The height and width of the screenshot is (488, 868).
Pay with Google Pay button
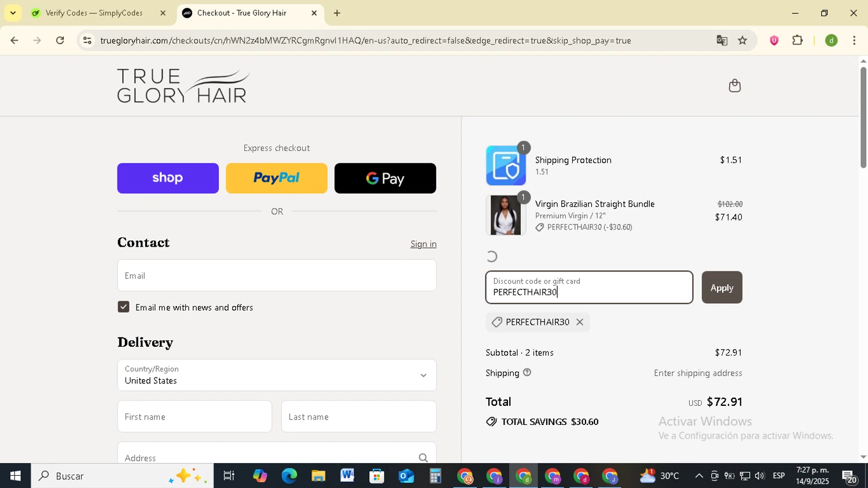tap(385, 178)
